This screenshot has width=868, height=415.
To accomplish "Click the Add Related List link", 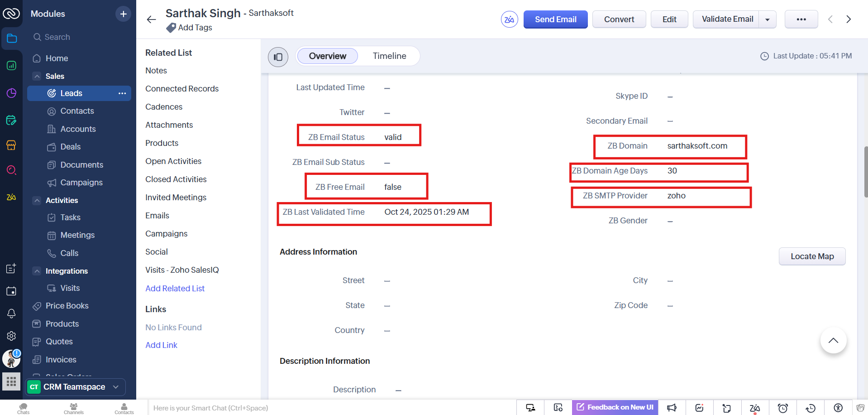I will coord(175,289).
